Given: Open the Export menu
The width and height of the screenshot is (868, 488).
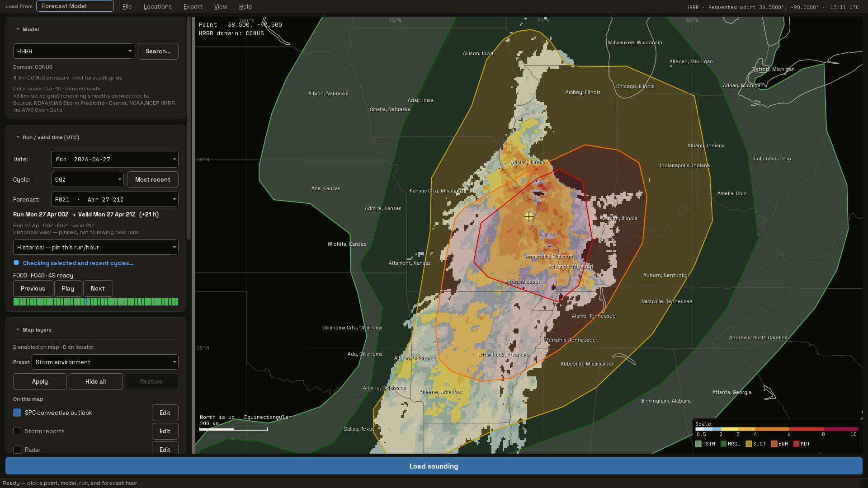Looking at the screenshot, I should 193,6.
